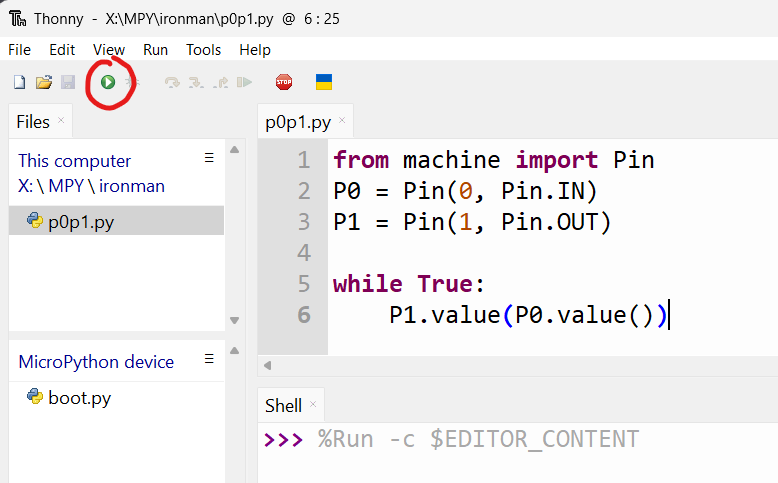This screenshot has width=778, height=483.
Task: Stop the backend with the red STOP icon
Action: (283, 82)
